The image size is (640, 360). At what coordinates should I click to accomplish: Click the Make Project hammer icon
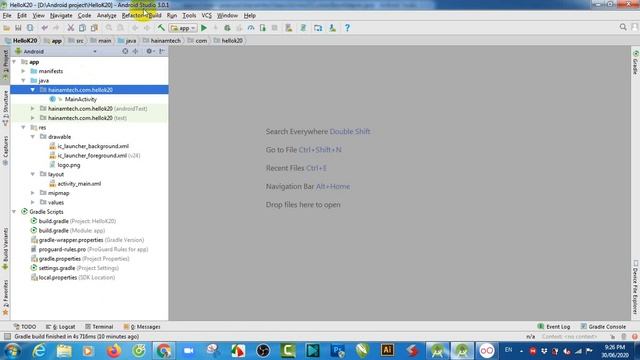click(x=161, y=28)
